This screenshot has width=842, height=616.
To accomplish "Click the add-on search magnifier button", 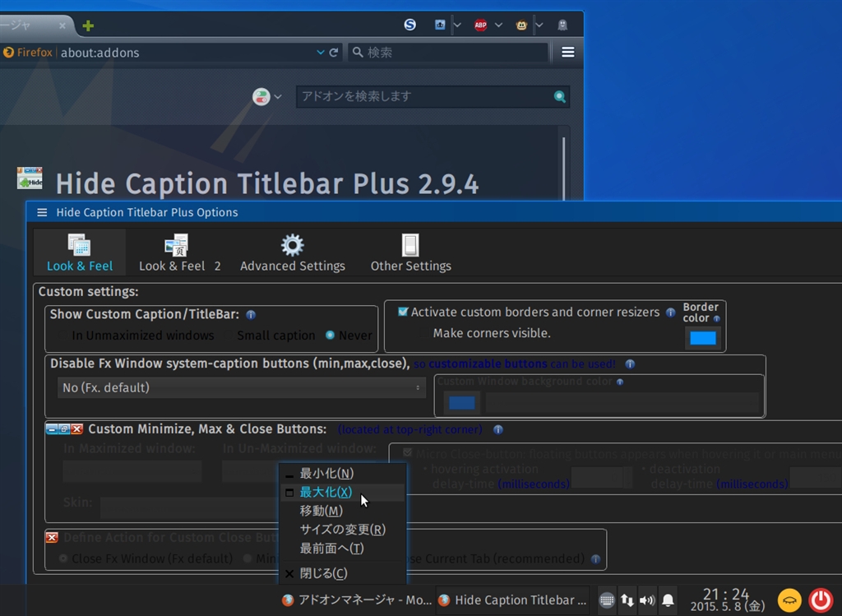I will [x=559, y=97].
